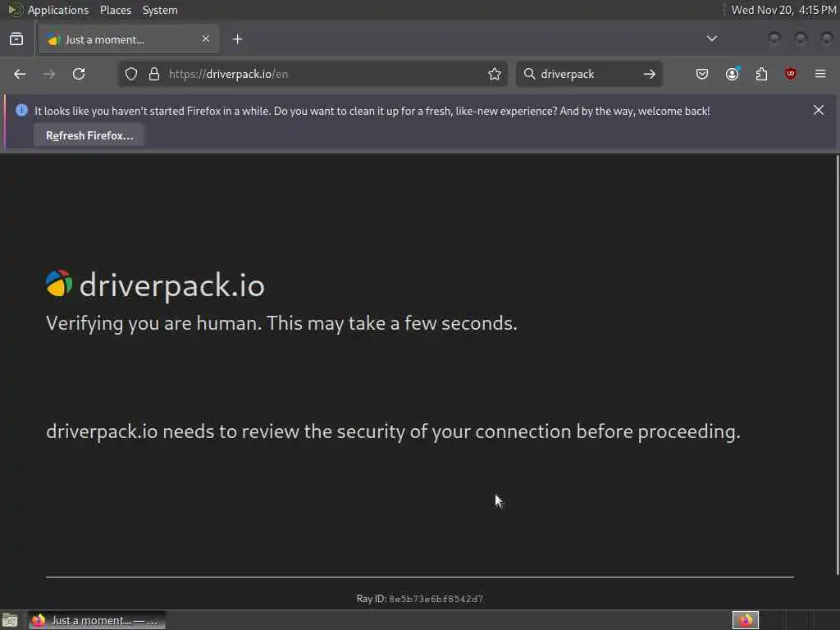Screen dimensions: 840x630
Task: Show site security padlock info
Action: (x=154, y=74)
